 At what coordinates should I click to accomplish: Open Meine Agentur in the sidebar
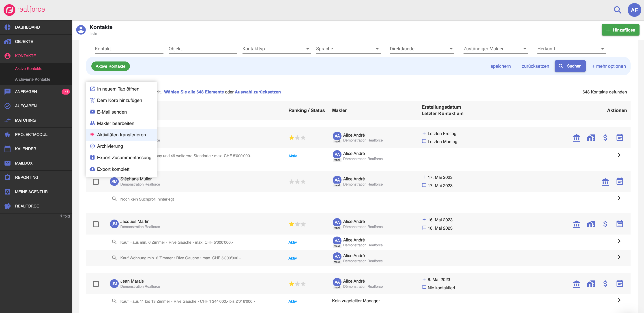pyautogui.click(x=36, y=192)
